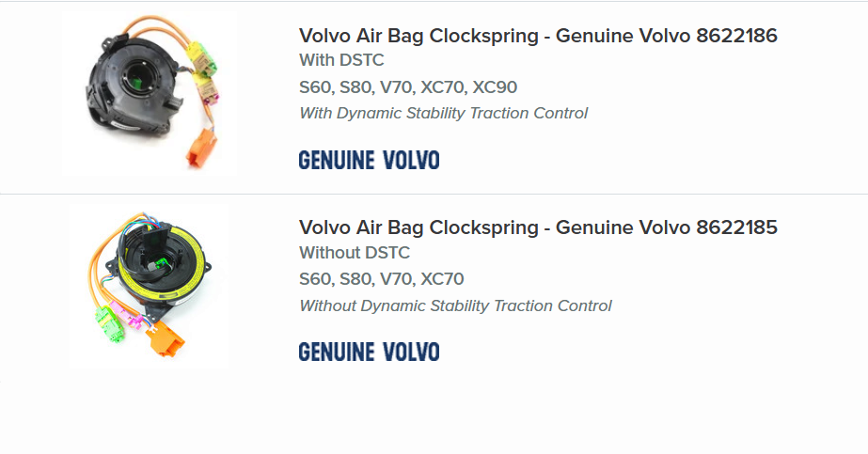Click "With Dynamic Stability Traction Control" description
Viewport: 868px width, 454px height.
click(x=443, y=114)
